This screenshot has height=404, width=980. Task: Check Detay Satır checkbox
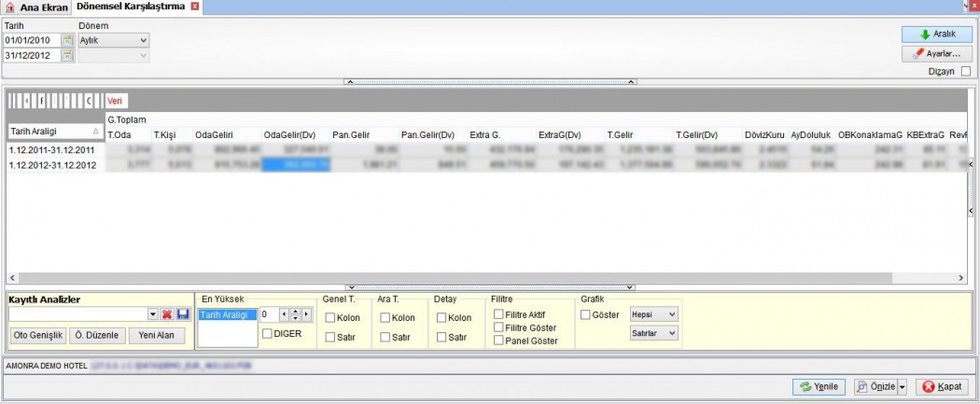[x=441, y=337]
